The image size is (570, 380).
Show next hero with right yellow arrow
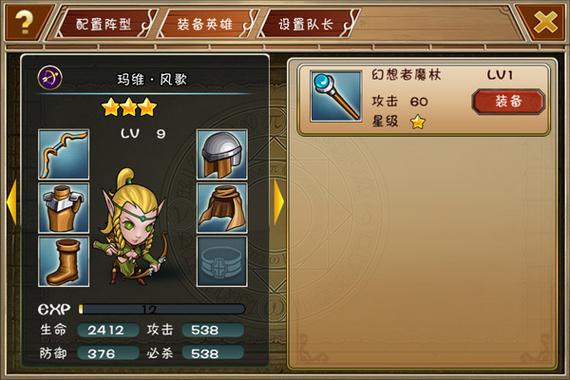click(x=278, y=202)
